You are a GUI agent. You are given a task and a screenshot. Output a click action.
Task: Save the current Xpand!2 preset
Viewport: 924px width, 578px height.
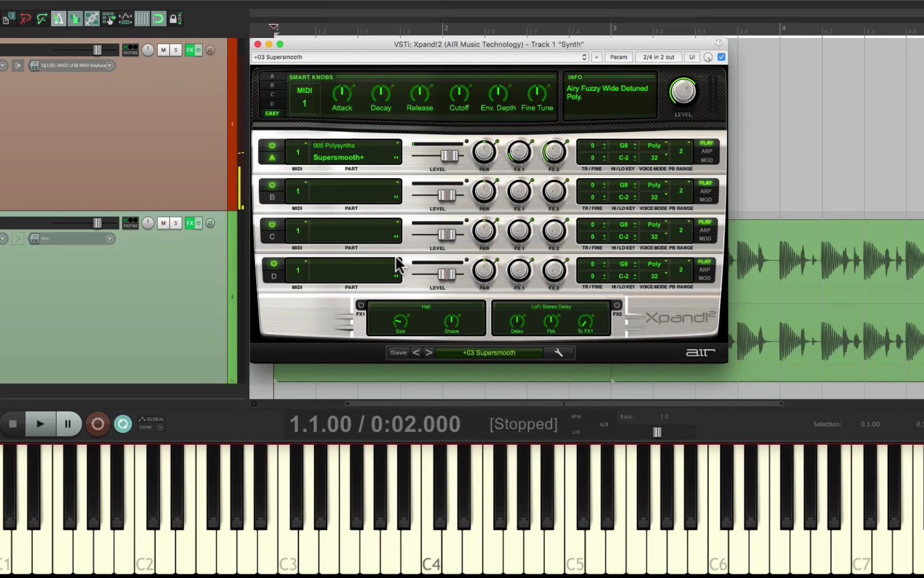tap(398, 353)
